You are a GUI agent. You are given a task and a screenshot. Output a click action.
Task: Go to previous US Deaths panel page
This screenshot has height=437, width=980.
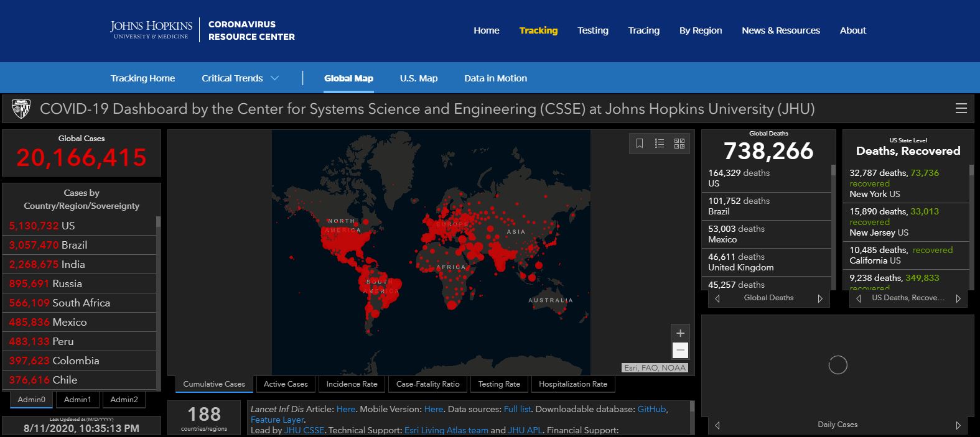click(859, 298)
